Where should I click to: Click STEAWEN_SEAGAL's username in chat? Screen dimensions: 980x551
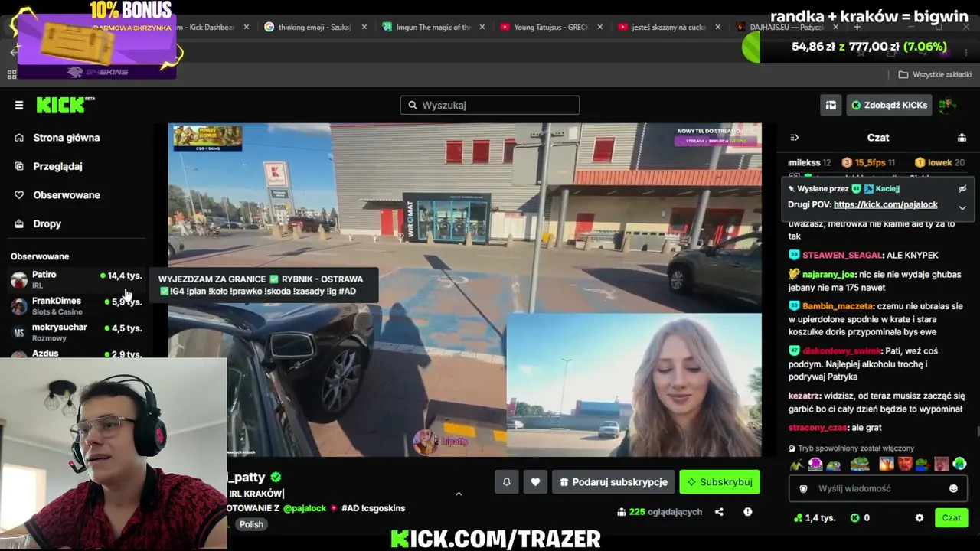tap(842, 255)
